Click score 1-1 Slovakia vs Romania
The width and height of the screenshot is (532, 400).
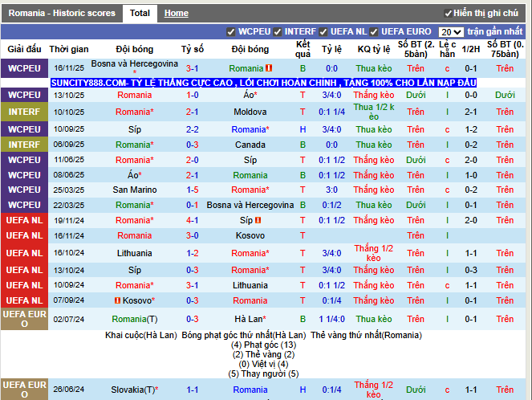pos(192,390)
